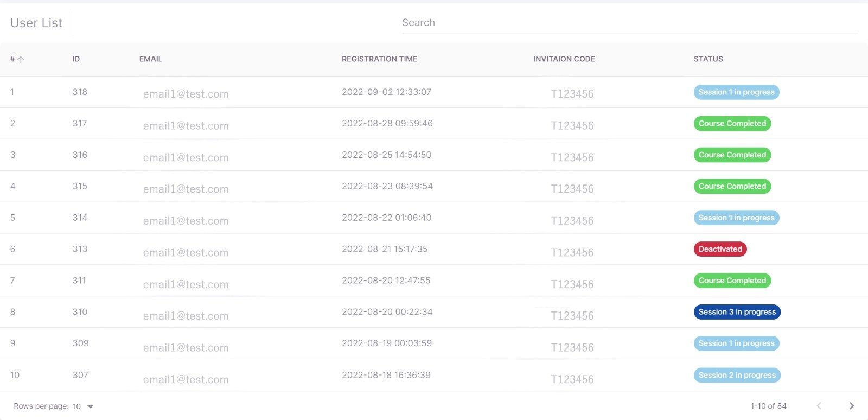Screen dimensions: 868x420
Task: Sort by the ID column header
Action: coord(76,59)
